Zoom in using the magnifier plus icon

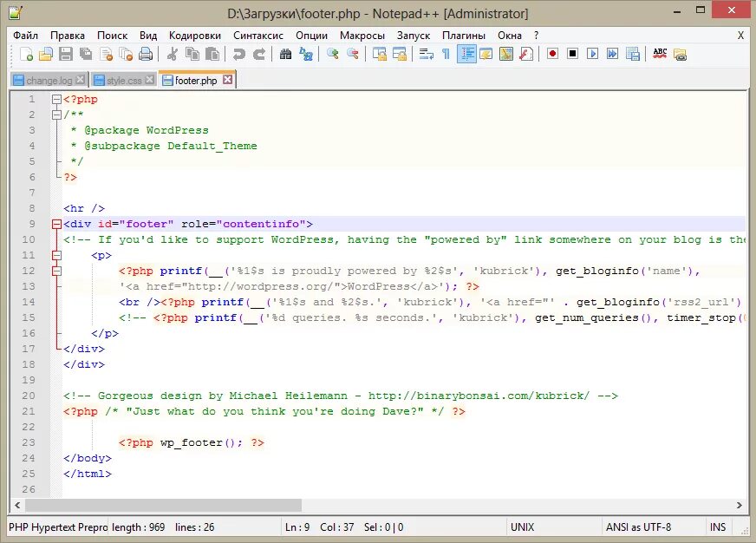332,54
